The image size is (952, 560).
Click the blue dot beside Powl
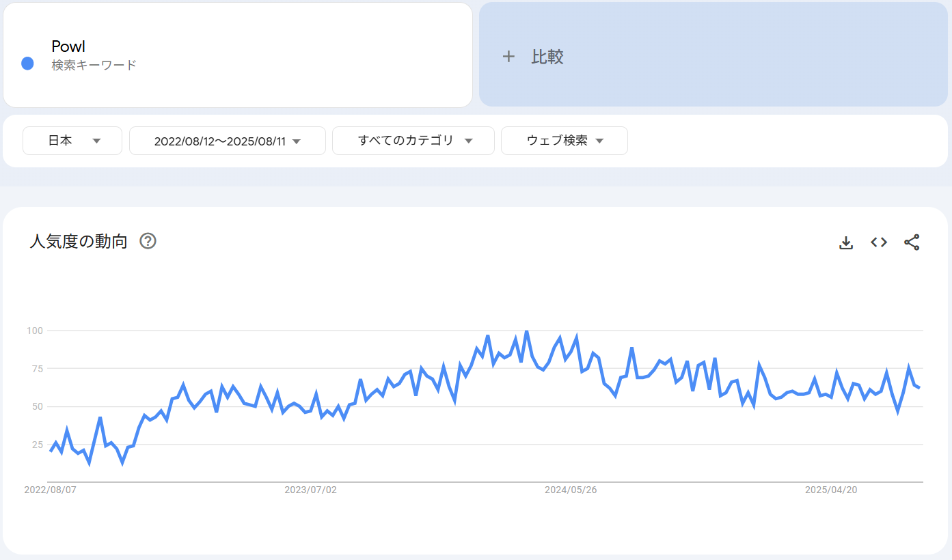tap(28, 64)
